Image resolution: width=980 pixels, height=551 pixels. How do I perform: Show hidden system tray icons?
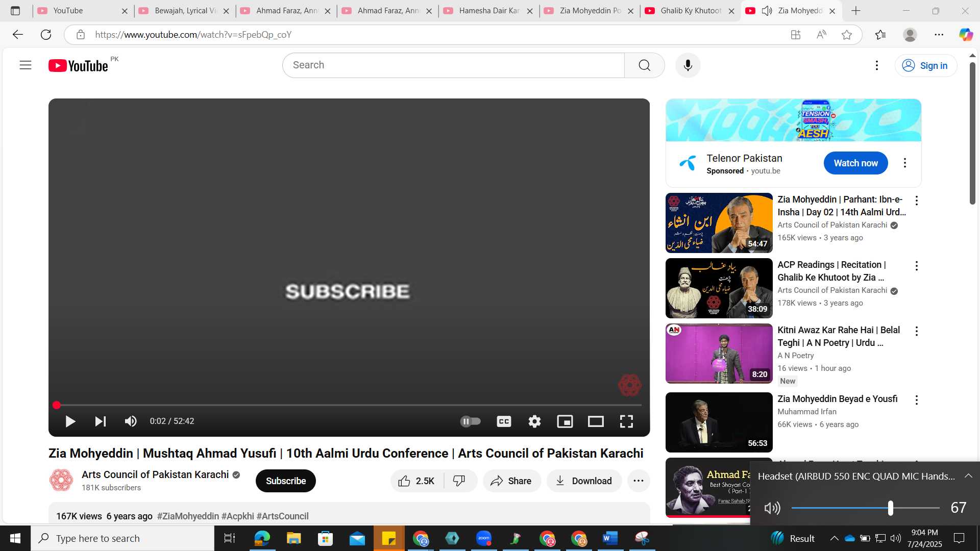834,538
